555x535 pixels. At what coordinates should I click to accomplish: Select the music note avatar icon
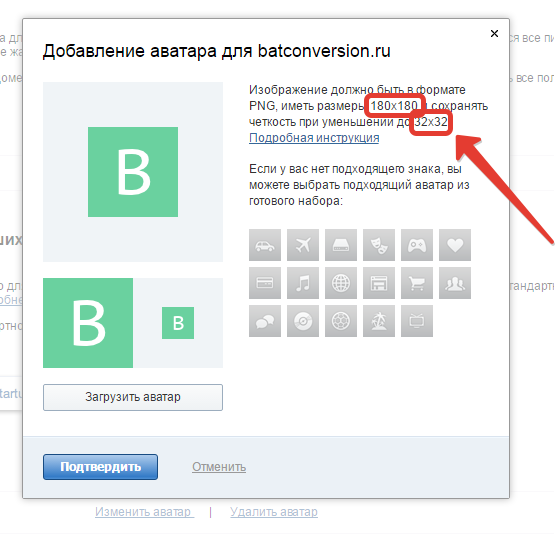[x=303, y=283]
